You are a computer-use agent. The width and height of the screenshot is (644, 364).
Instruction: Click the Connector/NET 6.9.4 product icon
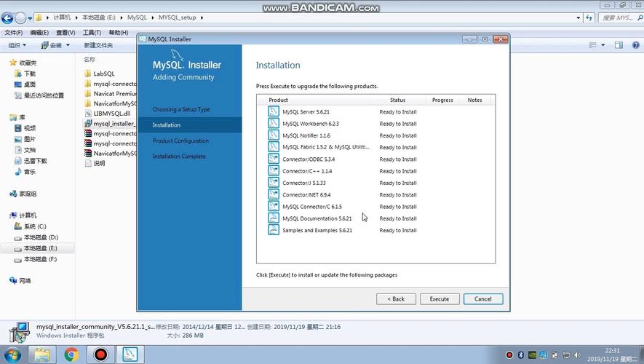274,194
